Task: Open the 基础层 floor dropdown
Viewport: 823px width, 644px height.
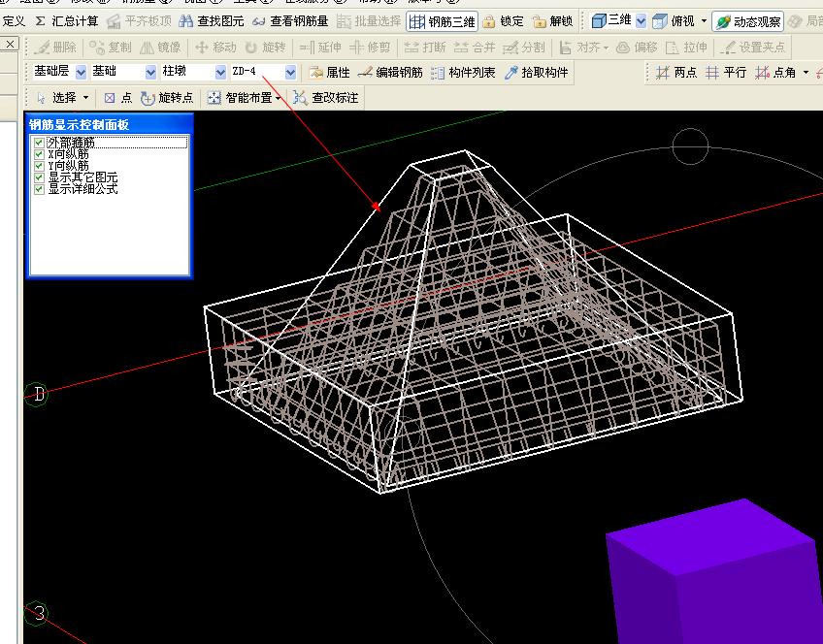Action: pyautogui.click(x=81, y=73)
